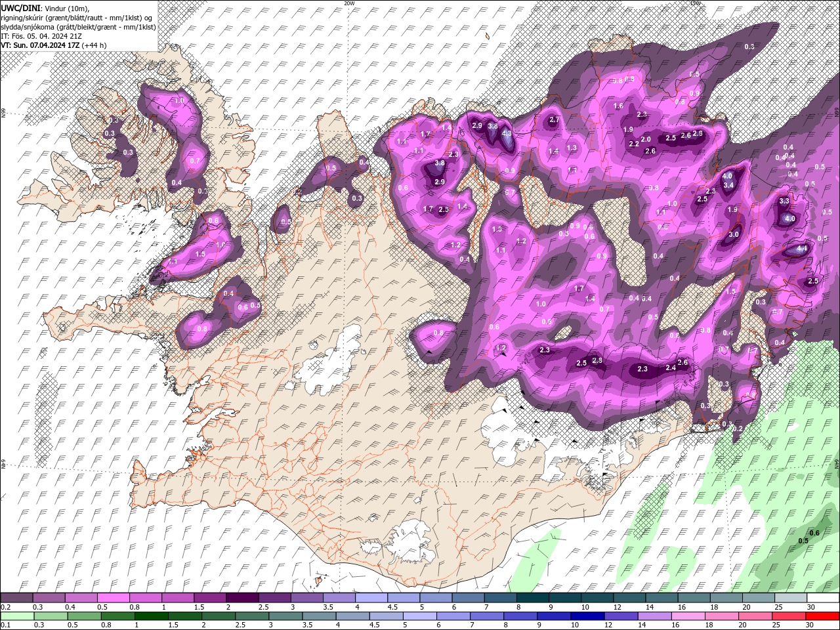
Task: Click the deep navy 10–12 rain legend swatch
Action: 588,616
